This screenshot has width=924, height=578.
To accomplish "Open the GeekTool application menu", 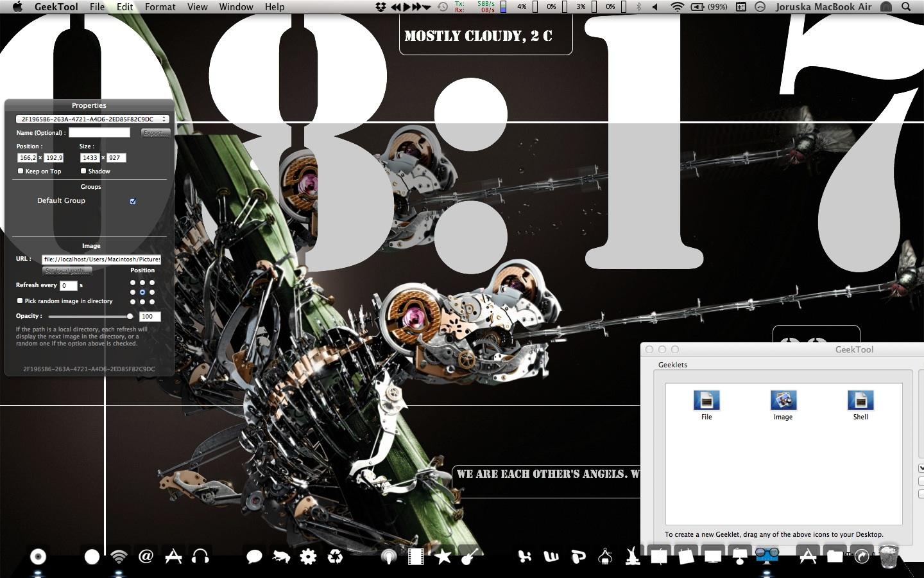I will pos(56,7).
